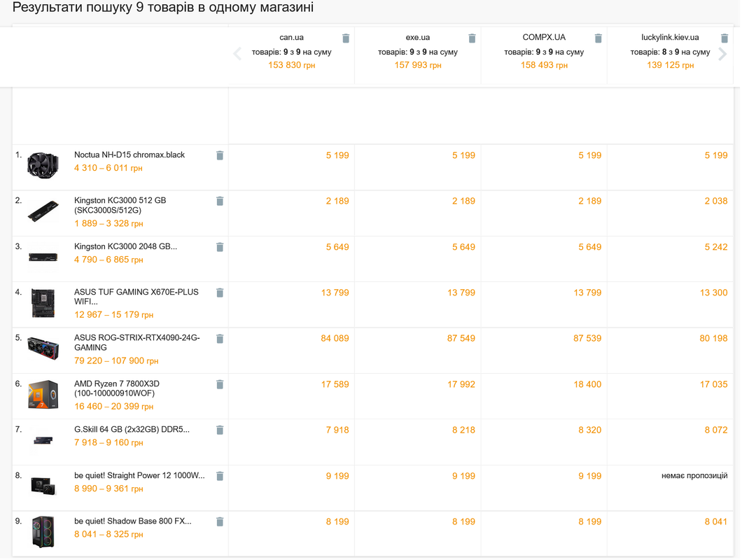
Task: Click G.Skill RAM thumbnail
Action: (x=43, y=440)
